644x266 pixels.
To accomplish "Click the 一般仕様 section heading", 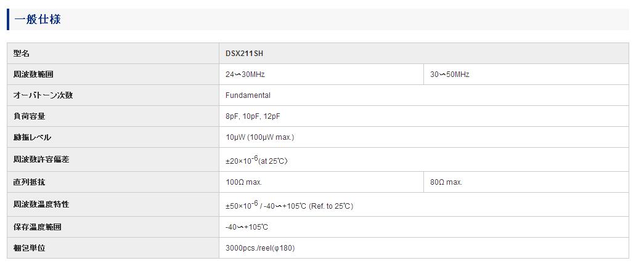I will tap(37, 19).
